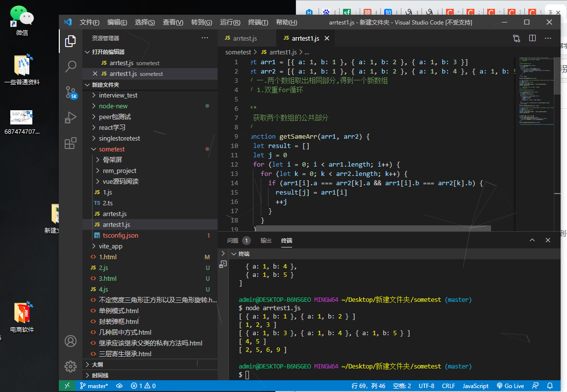Viewport: 567px width, 392px height.
Task: Click the split editor icon
Action: pos(532,38)
